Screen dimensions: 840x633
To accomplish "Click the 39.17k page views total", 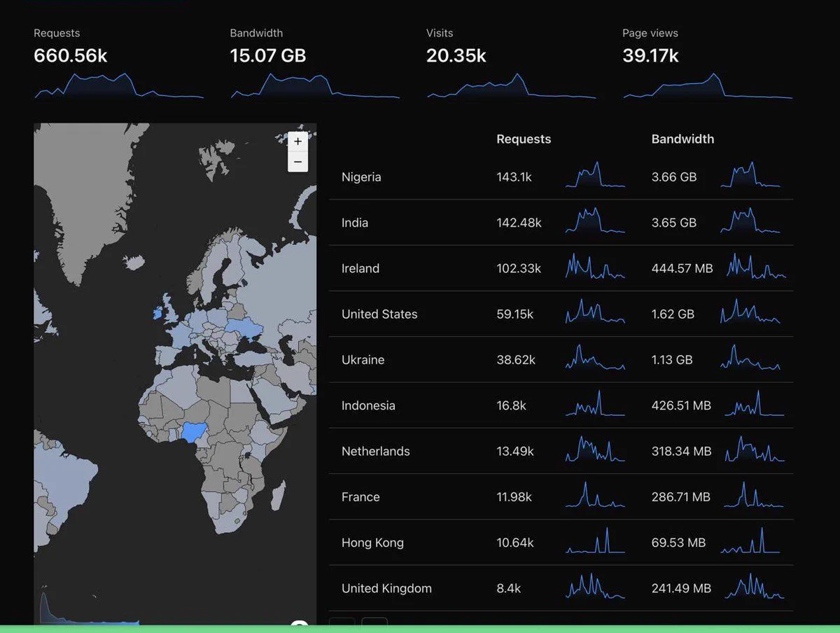I will pyautogui.click(x=650, y=56).
